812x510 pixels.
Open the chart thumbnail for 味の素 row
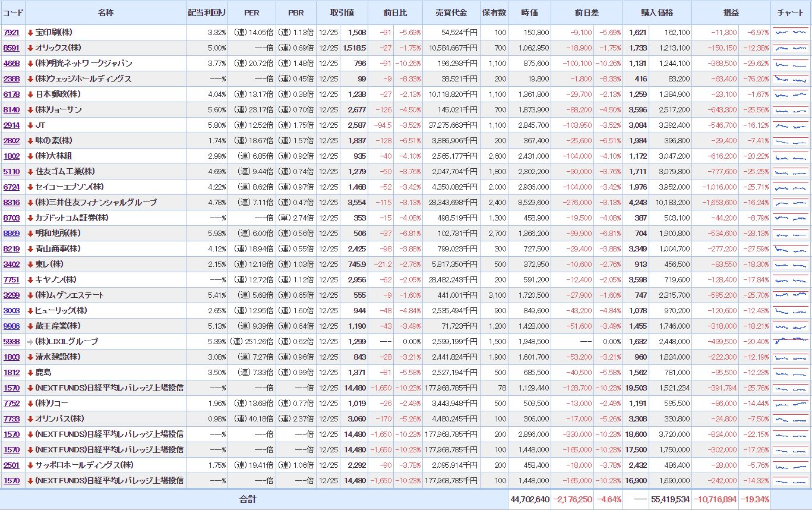pos(791,141)
